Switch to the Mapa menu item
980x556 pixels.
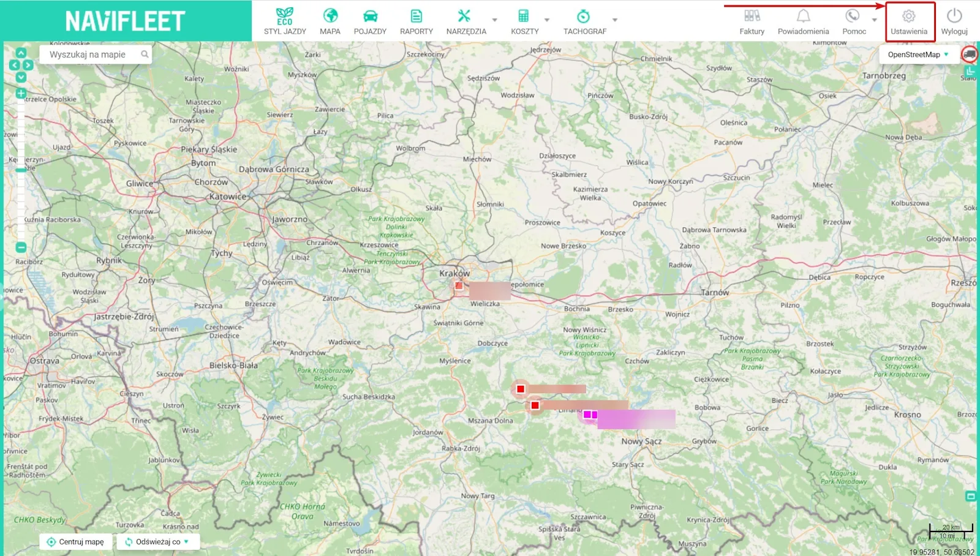pos(330,21)
